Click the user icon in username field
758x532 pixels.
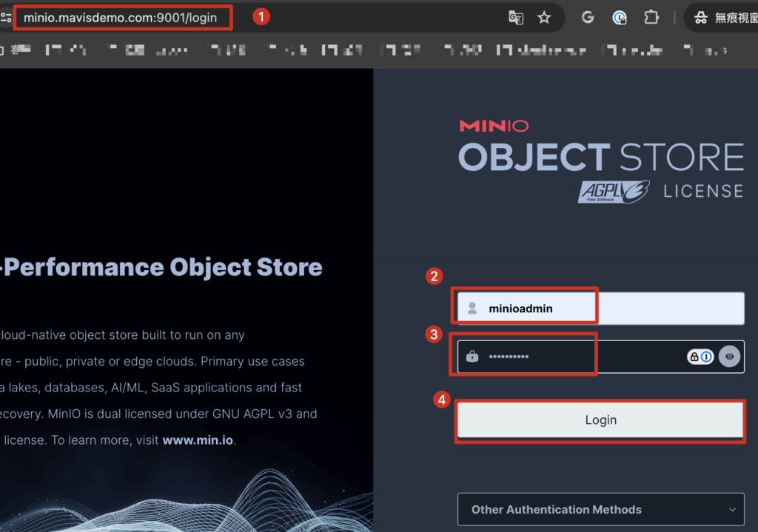tap(472, 309)
